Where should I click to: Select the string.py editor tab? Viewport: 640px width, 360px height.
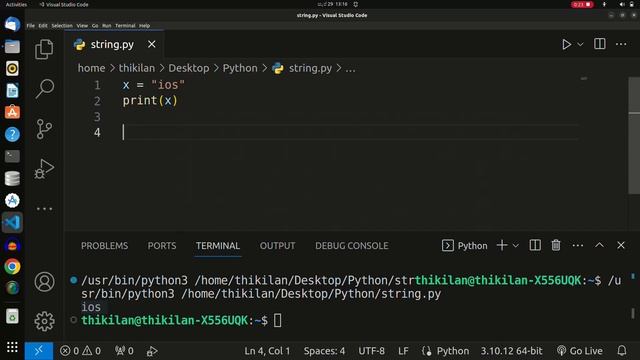click(114, 44)
